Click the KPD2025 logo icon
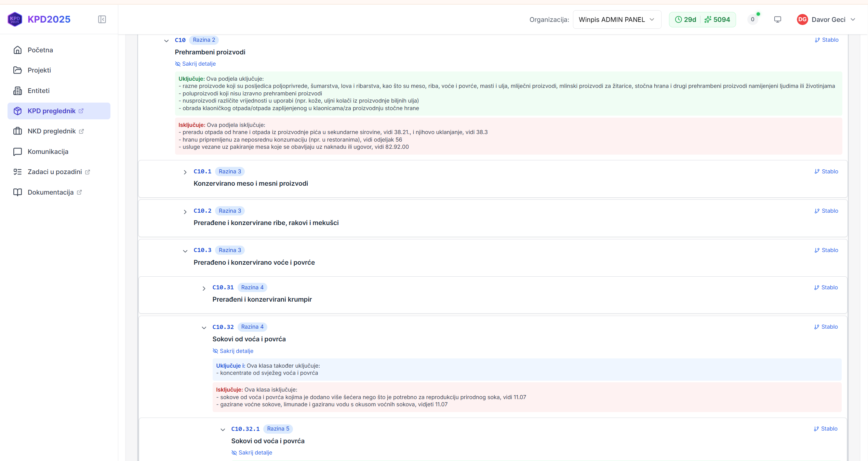This screenshot has width=868, height=461. [x=15, y=19]
